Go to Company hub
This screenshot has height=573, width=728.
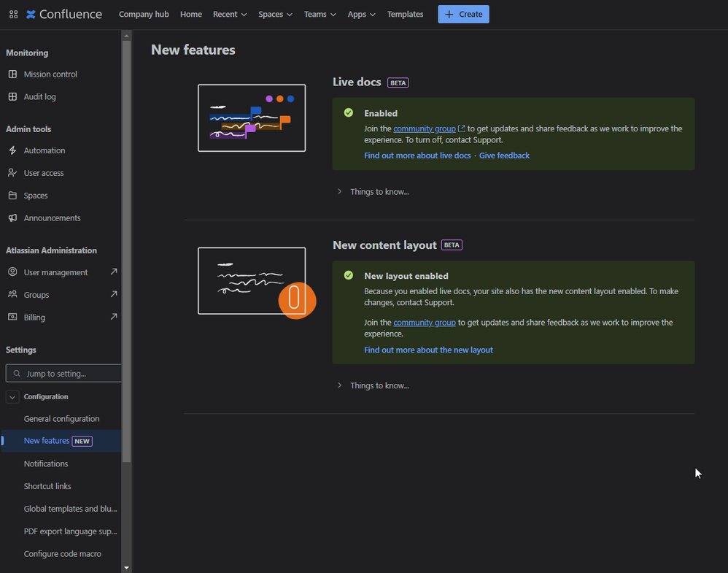(x=144, y=15)
